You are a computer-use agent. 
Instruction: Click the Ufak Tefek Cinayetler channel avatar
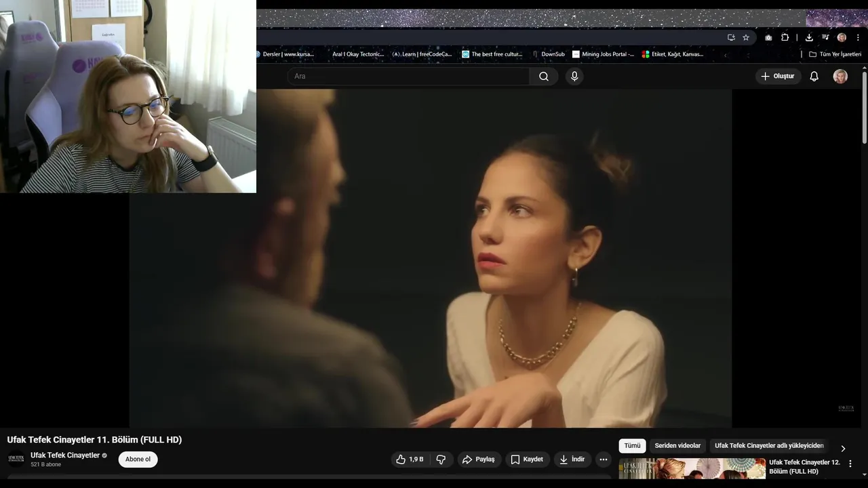point(16,459)
